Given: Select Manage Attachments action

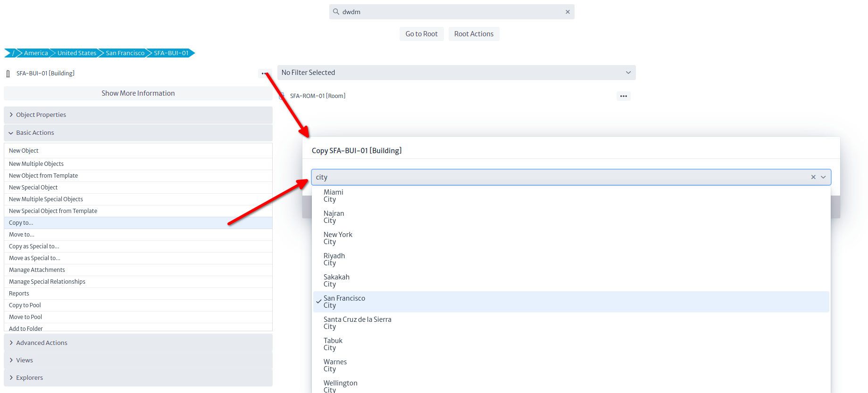Looking at the screenshot, I should point(37,270).
